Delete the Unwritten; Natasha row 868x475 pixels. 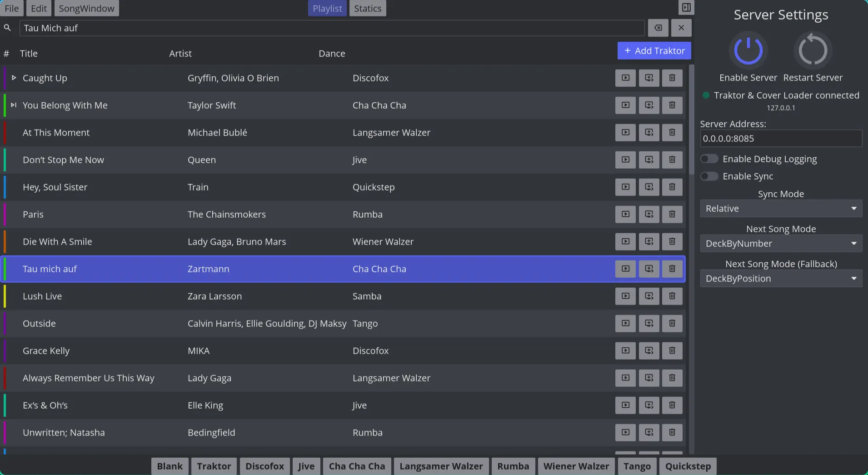672,432
